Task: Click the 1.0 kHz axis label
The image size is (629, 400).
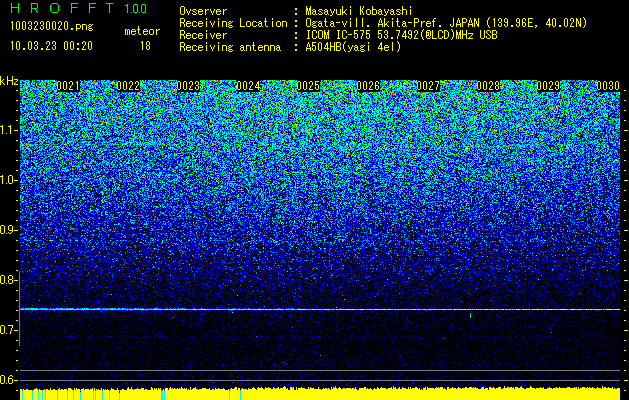Action: (x=9, y=180)
